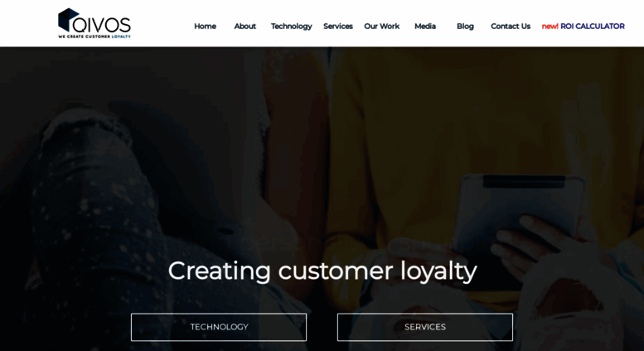Click the 'Creating customer loyalty' headline
Viewport: 644px width, 351px height.
[x=322, y=271]
